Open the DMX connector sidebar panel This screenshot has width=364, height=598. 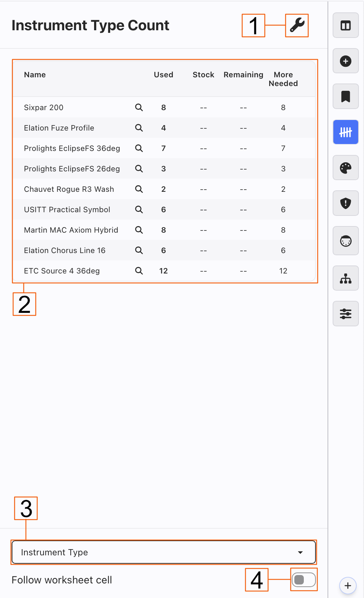tap(345, 241)
